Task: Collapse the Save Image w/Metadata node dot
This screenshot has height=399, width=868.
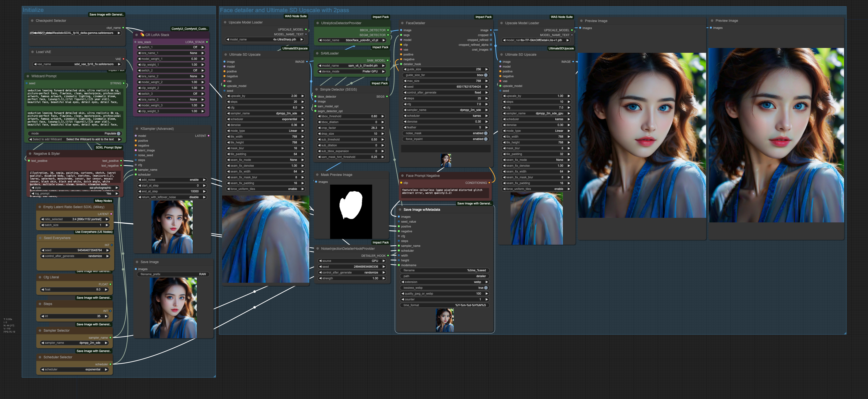Action: [x=400, y=210]
